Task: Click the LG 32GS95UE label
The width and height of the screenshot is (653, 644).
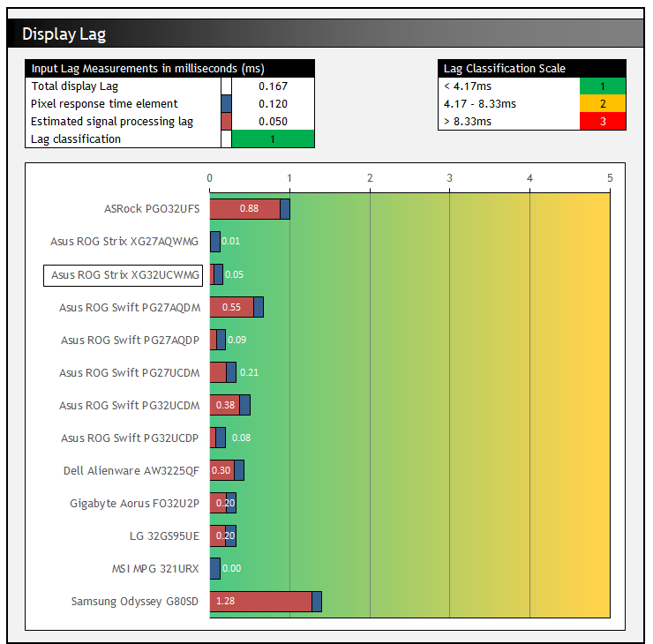Action: [164, 536]
